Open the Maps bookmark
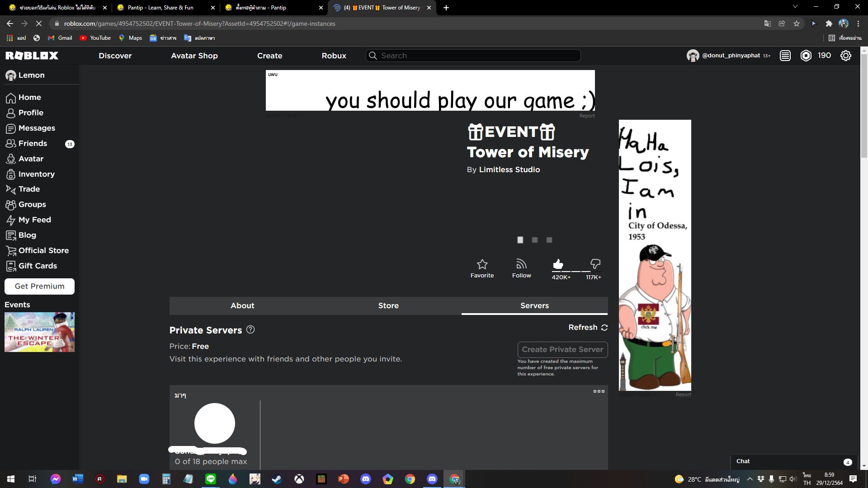 (130, 38)
